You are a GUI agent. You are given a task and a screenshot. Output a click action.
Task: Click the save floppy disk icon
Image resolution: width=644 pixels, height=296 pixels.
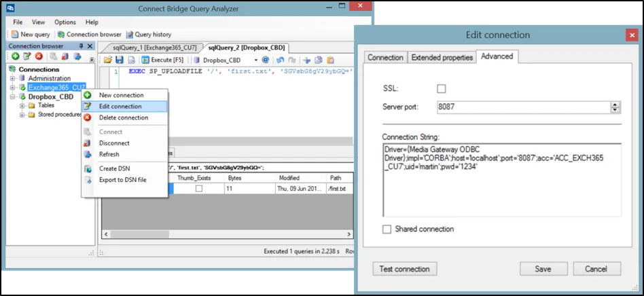pyautogui.click(x=120, y=60)
